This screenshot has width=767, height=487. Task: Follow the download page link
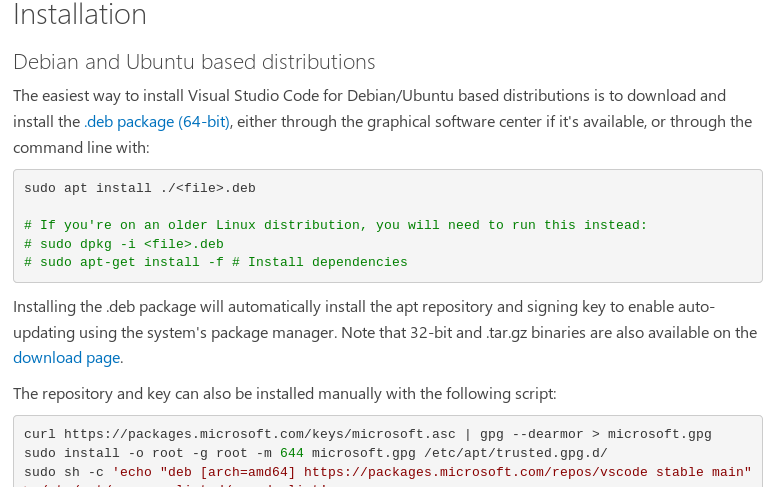click(x=67, y=358)
